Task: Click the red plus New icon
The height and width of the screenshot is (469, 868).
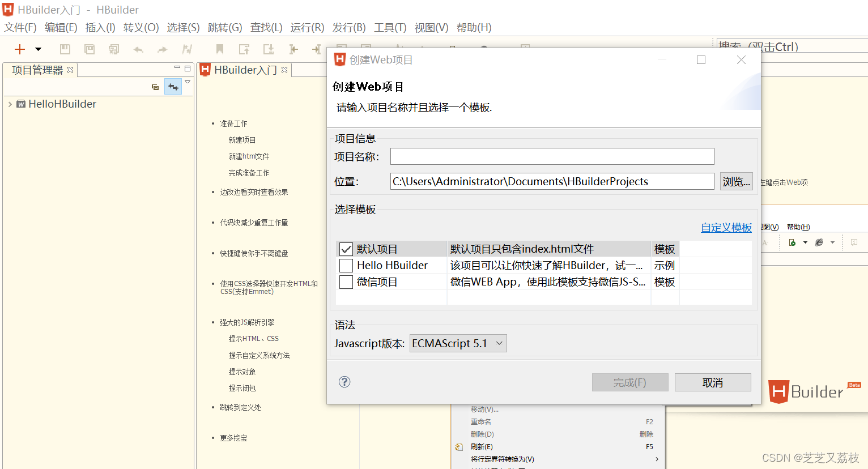Action: pos(20,49)
